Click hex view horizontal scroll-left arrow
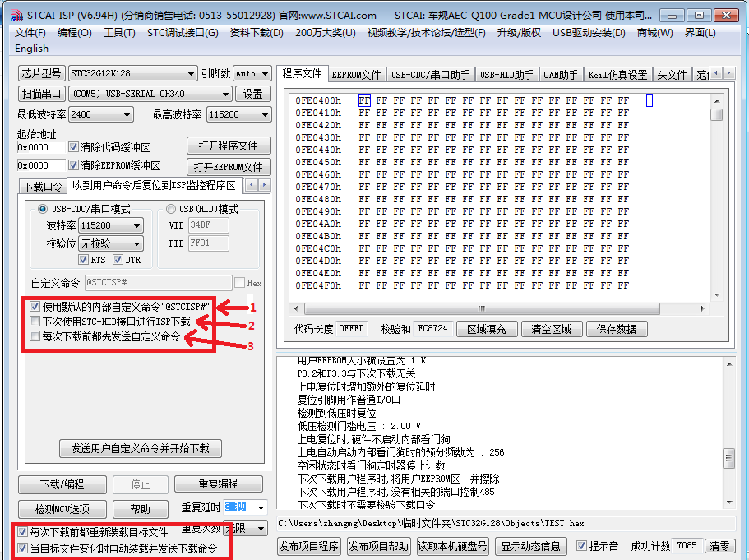 296,308
